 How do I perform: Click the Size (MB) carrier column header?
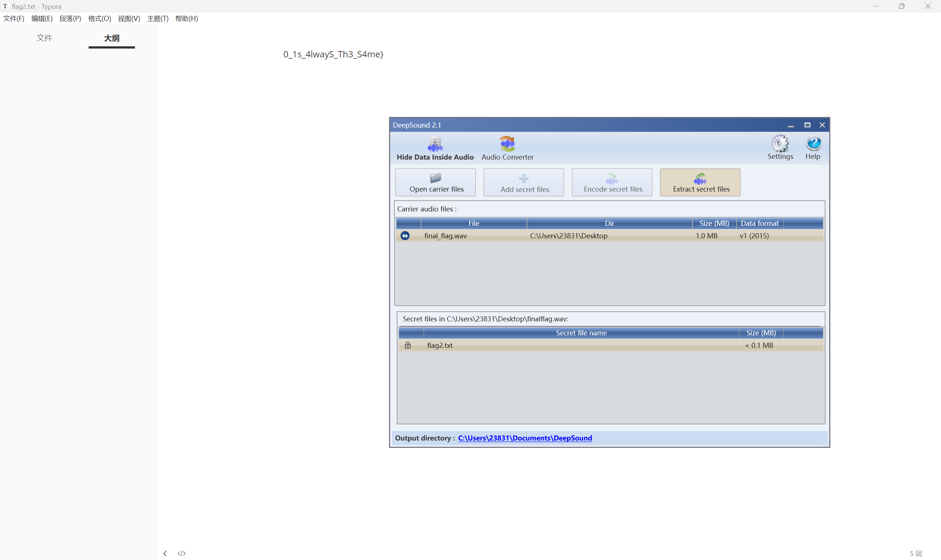pyautogui.click(x=714, y=224)
